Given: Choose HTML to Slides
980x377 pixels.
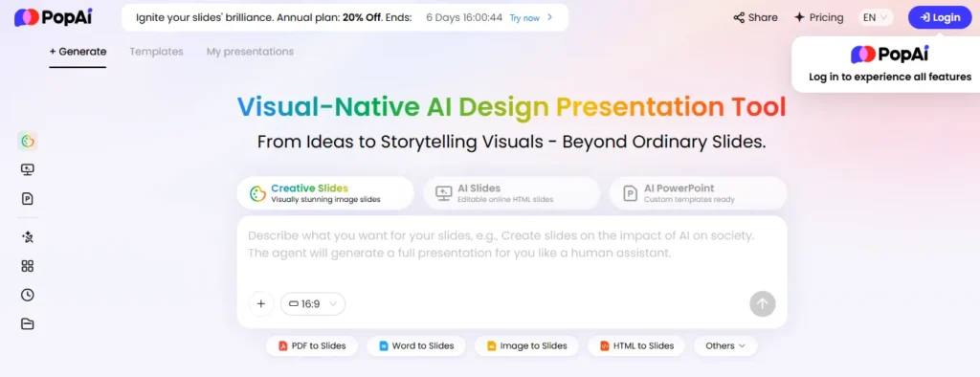Looking at the screenshot, I should (x=636, y=345).
